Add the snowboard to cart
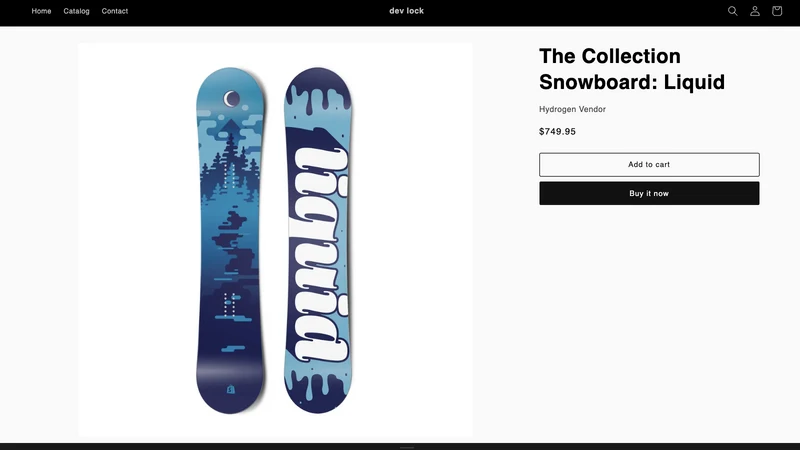800x450 pixels. [x=649, y=164]
